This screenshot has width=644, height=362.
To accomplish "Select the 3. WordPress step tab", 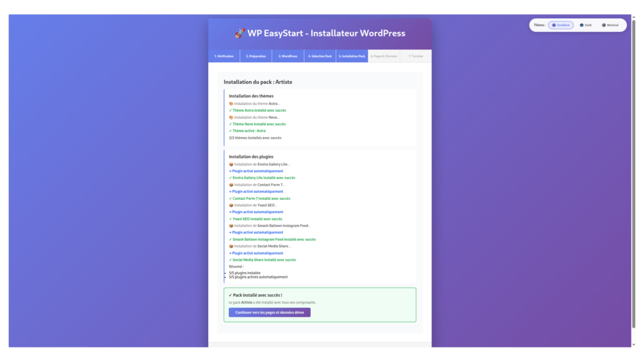I will pos(288,57).
